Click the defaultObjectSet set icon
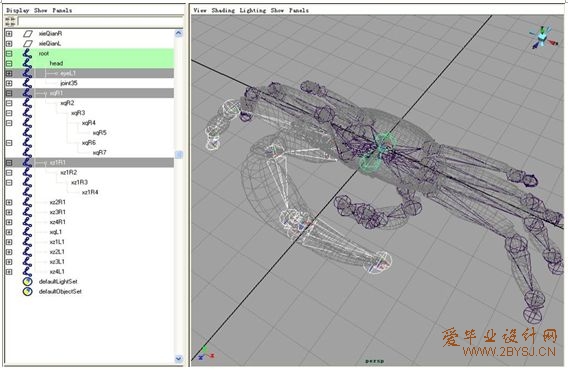The image size is (568, 370). (x=28, y=291)
